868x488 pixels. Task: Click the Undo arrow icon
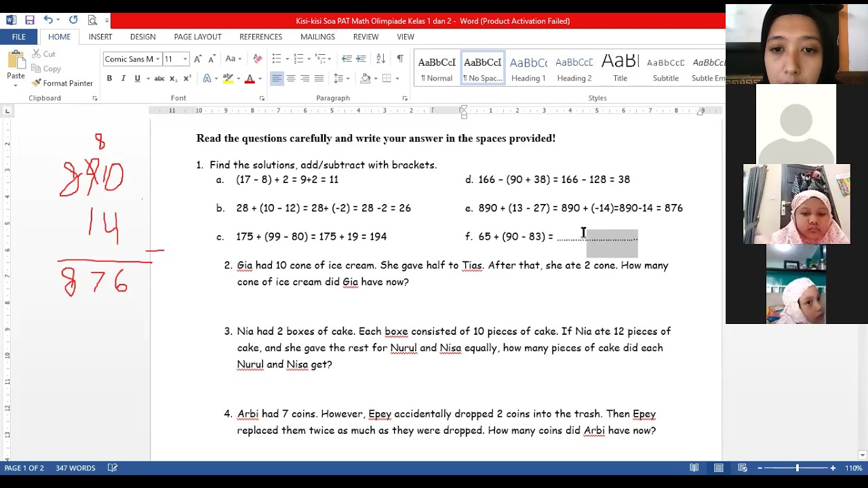(48, 20)
